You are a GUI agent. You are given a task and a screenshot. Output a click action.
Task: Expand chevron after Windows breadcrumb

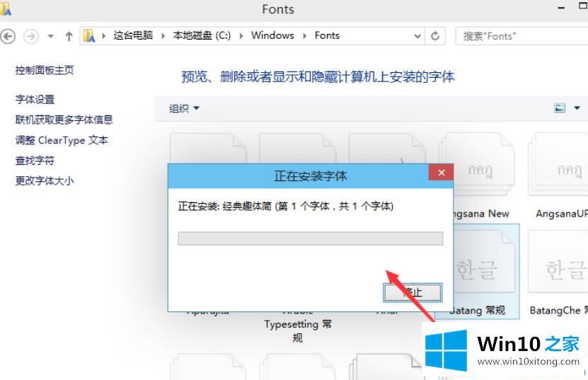point(304,35)
